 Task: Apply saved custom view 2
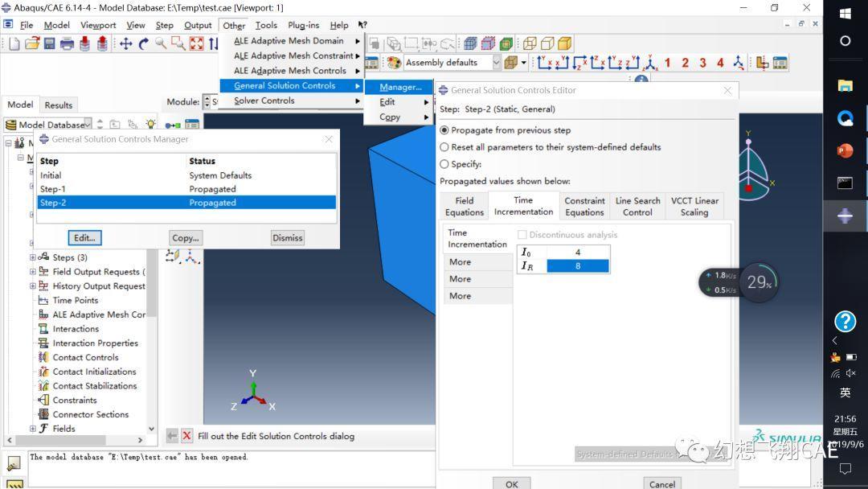686,63
